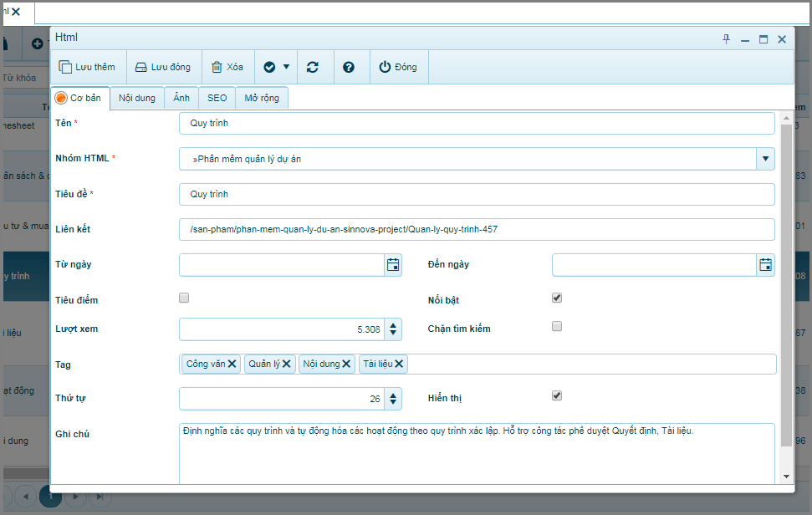The image size is (812, 515).
Task: Click the dialog vertical scrollbar thumb
Action: coord(786,285)
